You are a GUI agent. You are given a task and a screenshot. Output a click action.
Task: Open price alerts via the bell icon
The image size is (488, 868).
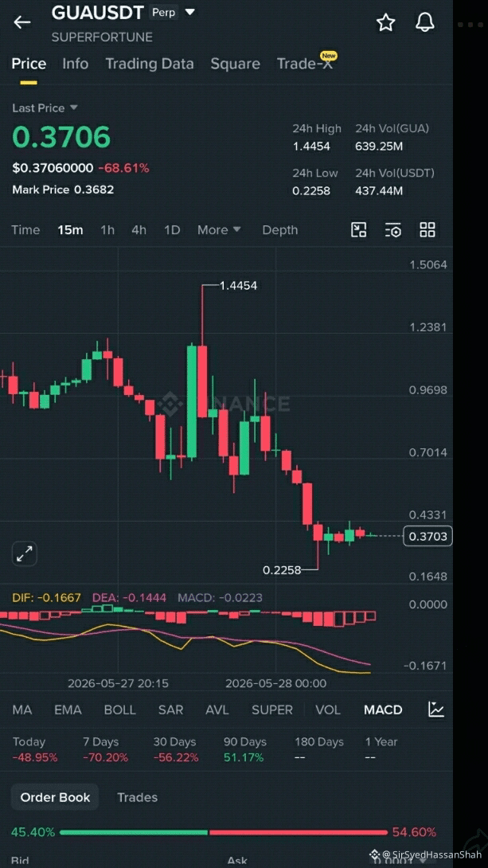point(425,23)
